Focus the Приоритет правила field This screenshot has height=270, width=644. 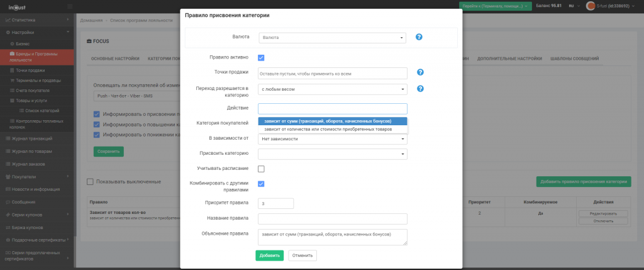[275, 203]
